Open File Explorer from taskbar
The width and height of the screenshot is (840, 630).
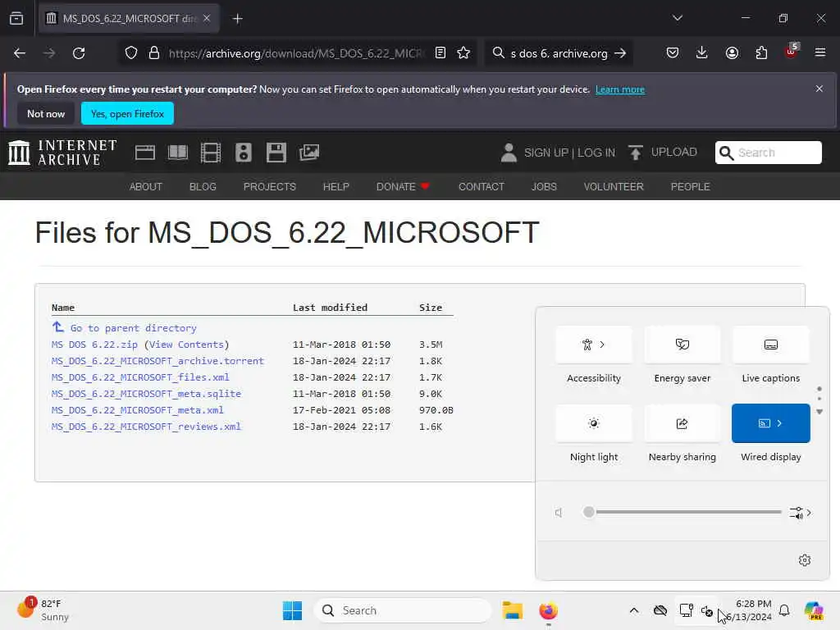(x=512, y=610)
